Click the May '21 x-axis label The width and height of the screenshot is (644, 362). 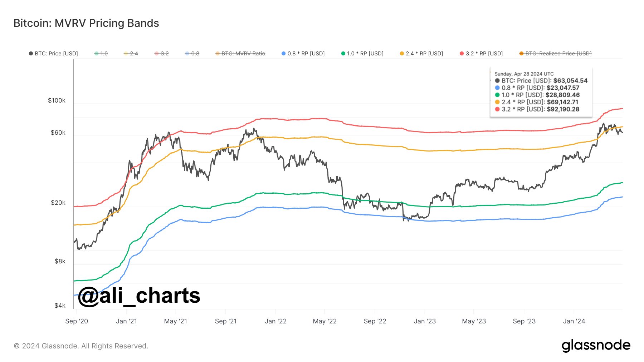click(176, 321)
